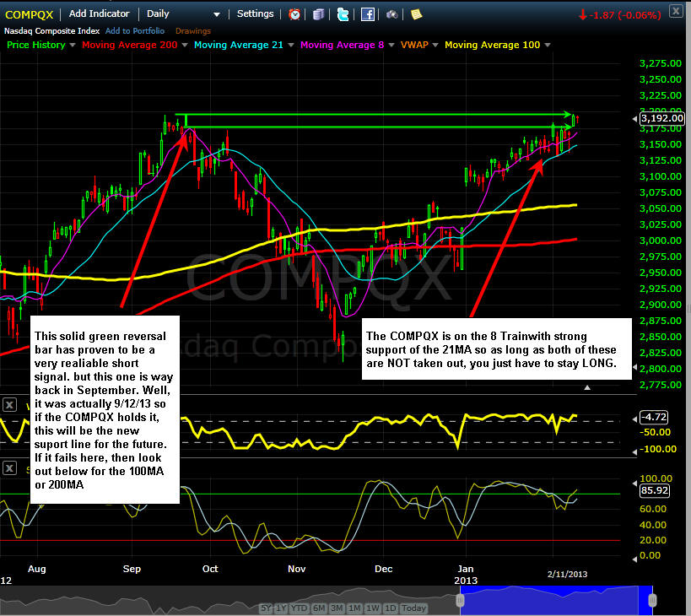Screen dimensions: 691x616
Task: Expand the Moving Average 100 dropdown
Action: [548, 45]
